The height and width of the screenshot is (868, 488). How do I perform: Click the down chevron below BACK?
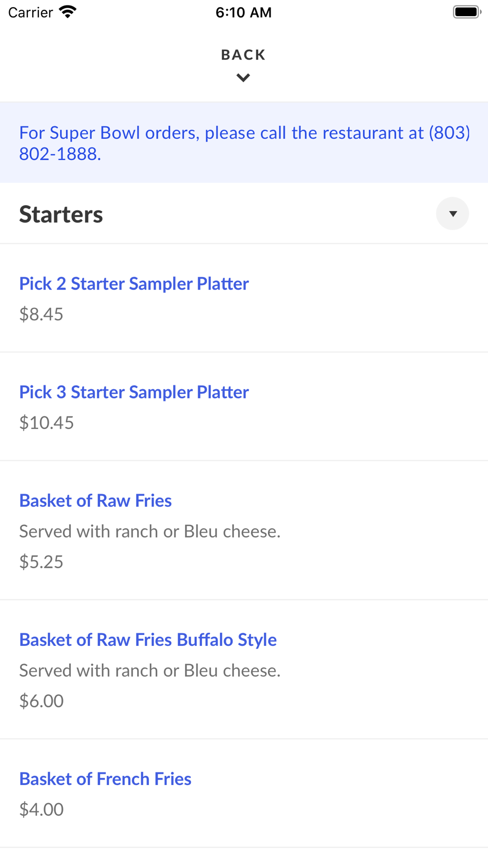pos(243,78)
